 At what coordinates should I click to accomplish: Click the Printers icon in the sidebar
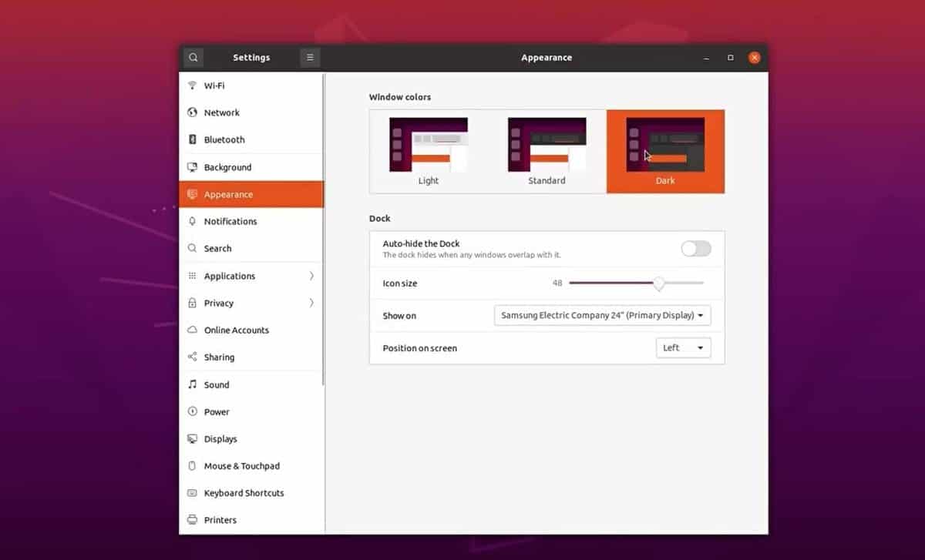coord(193,520)
